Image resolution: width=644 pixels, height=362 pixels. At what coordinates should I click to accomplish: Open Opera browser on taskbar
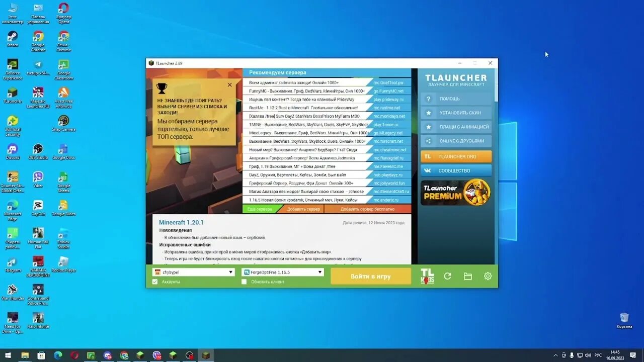click(74, 355)
